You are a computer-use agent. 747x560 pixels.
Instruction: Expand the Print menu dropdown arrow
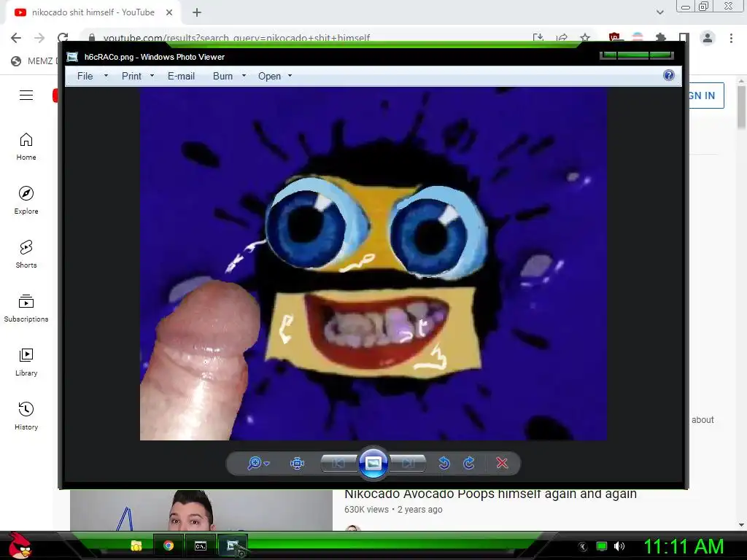coord(152,76)
